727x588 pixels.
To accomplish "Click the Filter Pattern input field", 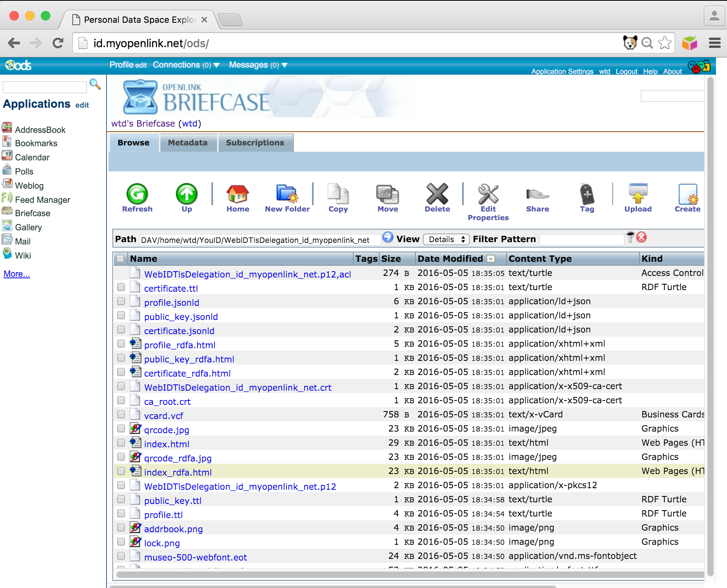I will (x=582, y=239).
